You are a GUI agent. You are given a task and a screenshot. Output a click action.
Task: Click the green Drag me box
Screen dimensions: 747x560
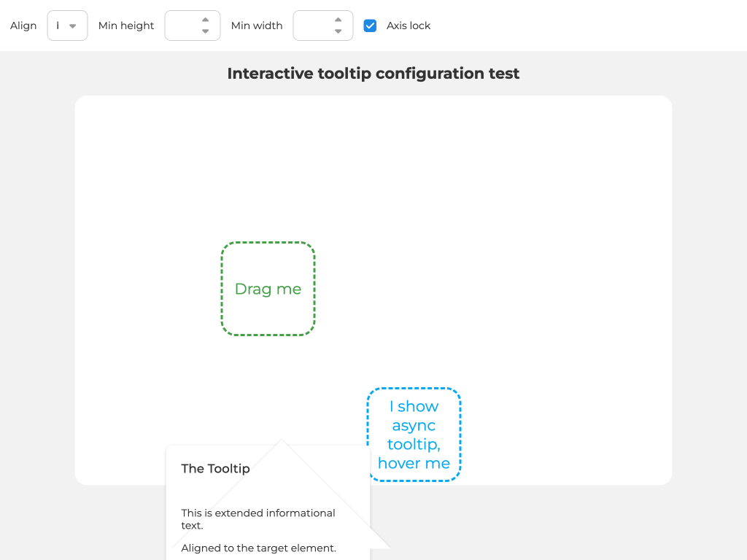(x=268, y=289)
